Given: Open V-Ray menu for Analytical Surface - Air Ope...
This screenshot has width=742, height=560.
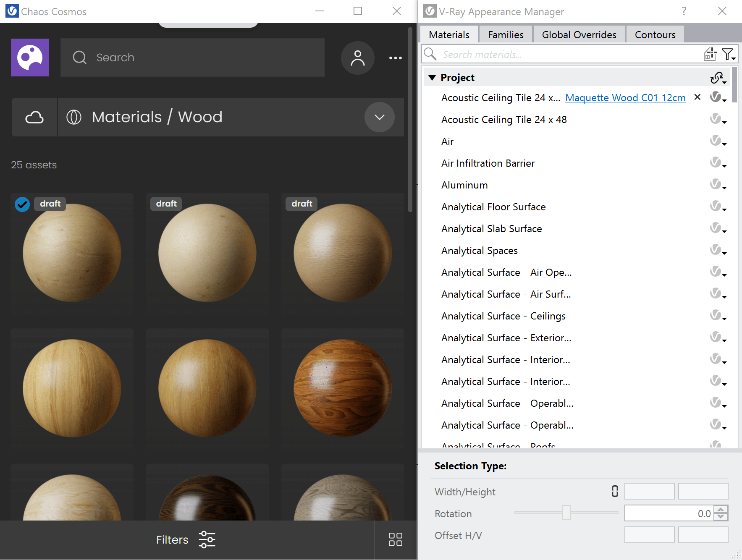Looking at the screenshot, I should [x=718, y=272].
